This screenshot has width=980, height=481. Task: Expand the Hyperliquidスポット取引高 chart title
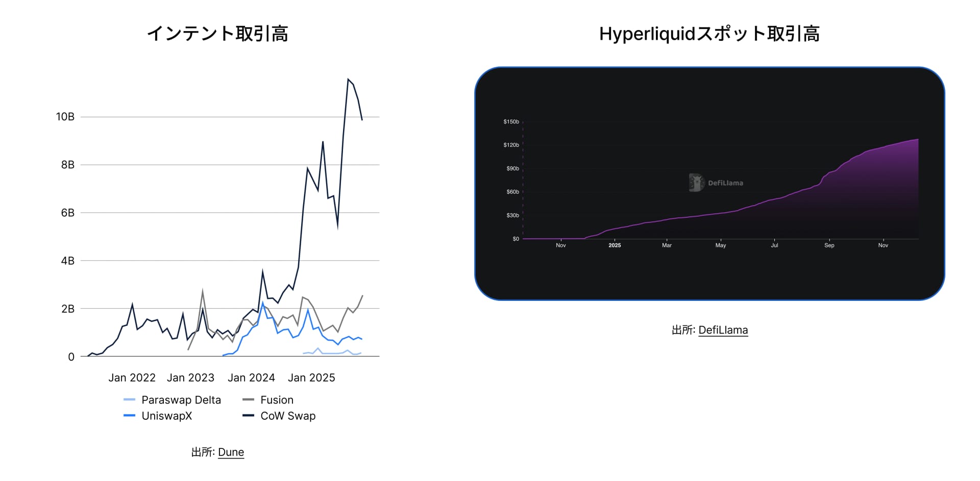click(710, 34)
